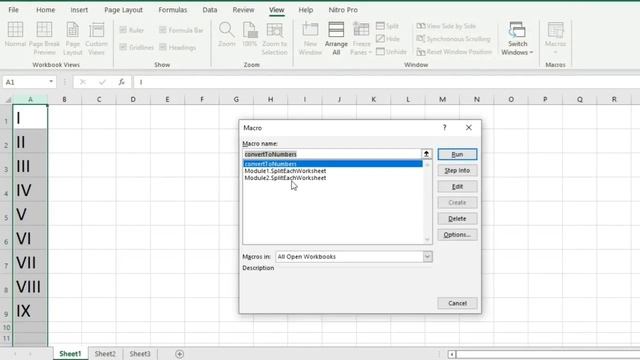Viewport: 640px width, 360px height.
Task: Click the formula bar input area
Action: pyautogui.click(x=387, y=82)
